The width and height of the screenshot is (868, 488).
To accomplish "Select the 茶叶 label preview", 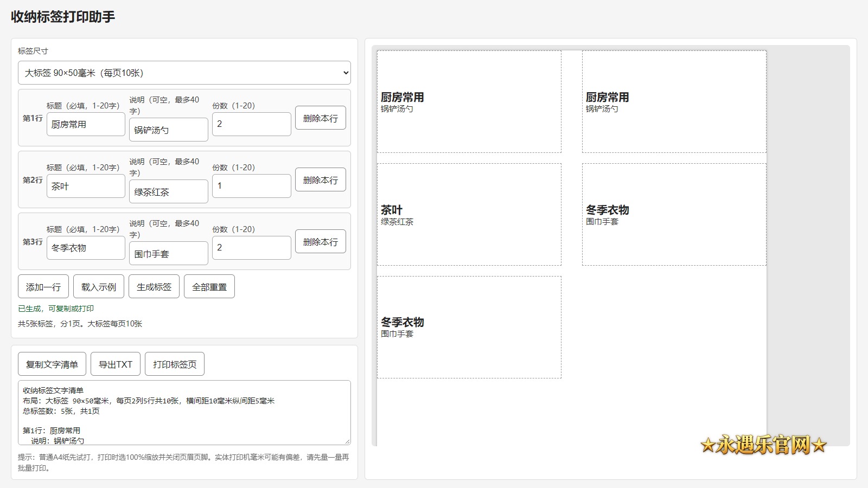I will [469, 215].
